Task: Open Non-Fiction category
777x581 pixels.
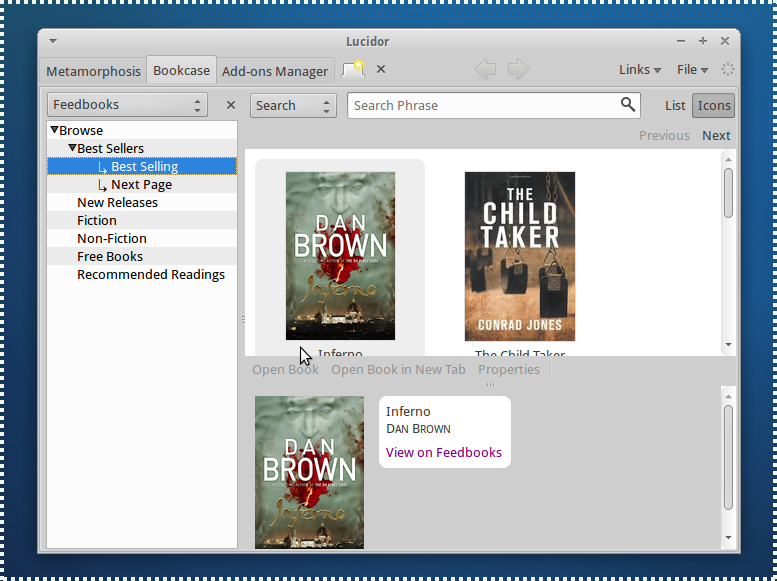Action: 112,238
